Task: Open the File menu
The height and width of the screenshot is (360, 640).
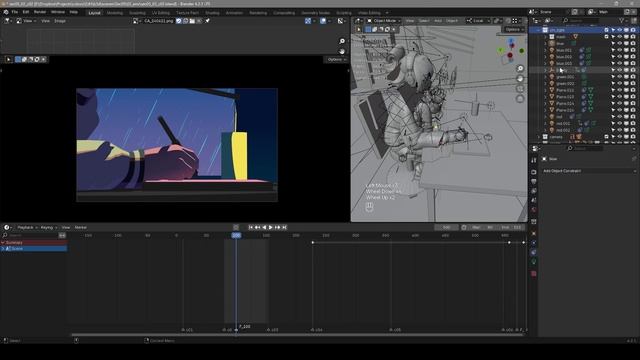Action: 15,12
